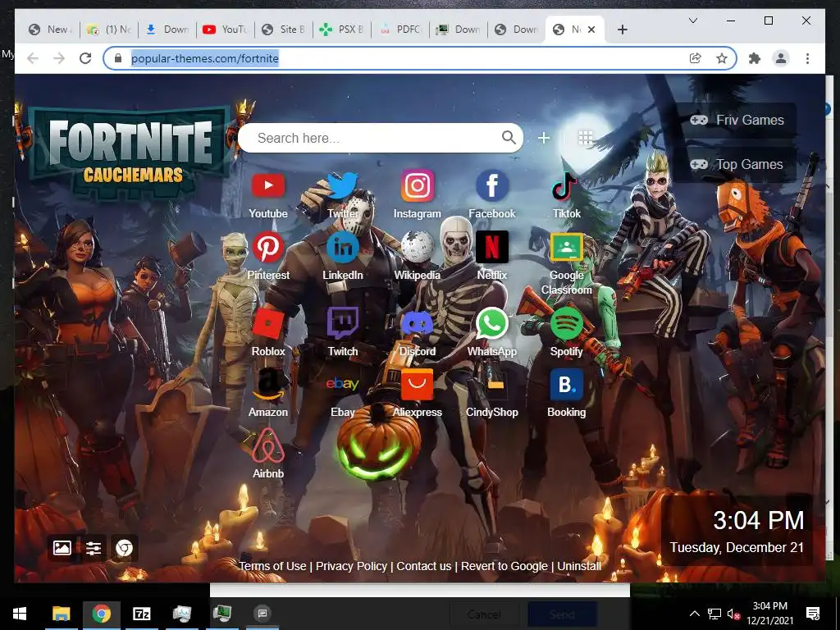Viewport: 840px width, 630px height.
Task: Open the Twitch shortcut icon
Action: pos(342,323)
